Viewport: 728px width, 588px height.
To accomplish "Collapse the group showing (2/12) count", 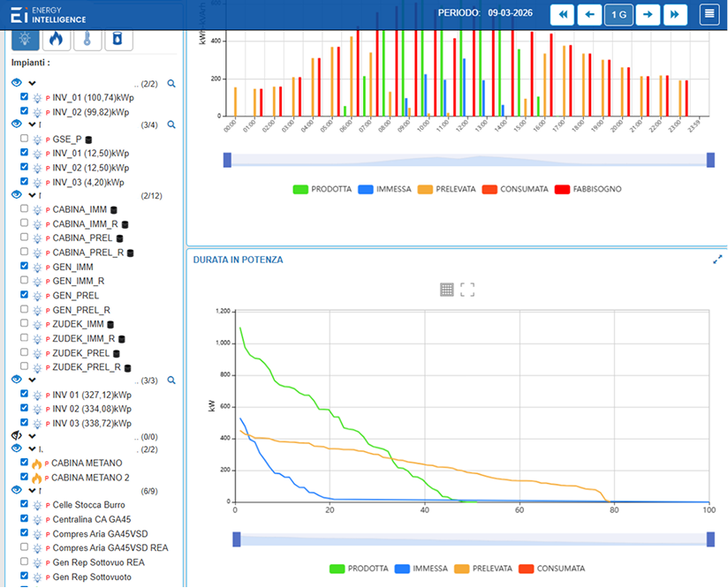I will click(32, 195).
